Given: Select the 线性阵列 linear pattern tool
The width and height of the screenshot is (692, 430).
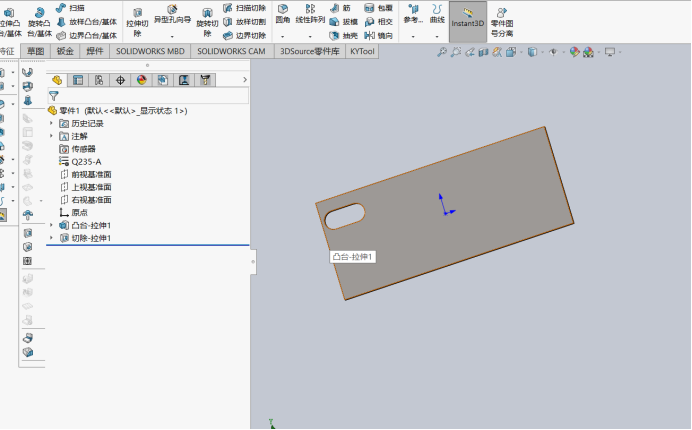Looking at the screenshot, I should point(310,14).
